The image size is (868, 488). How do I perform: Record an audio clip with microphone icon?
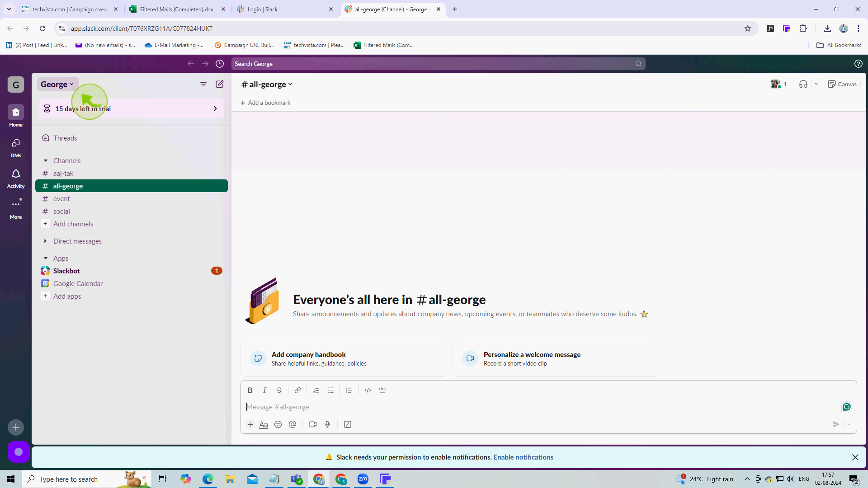327,424
